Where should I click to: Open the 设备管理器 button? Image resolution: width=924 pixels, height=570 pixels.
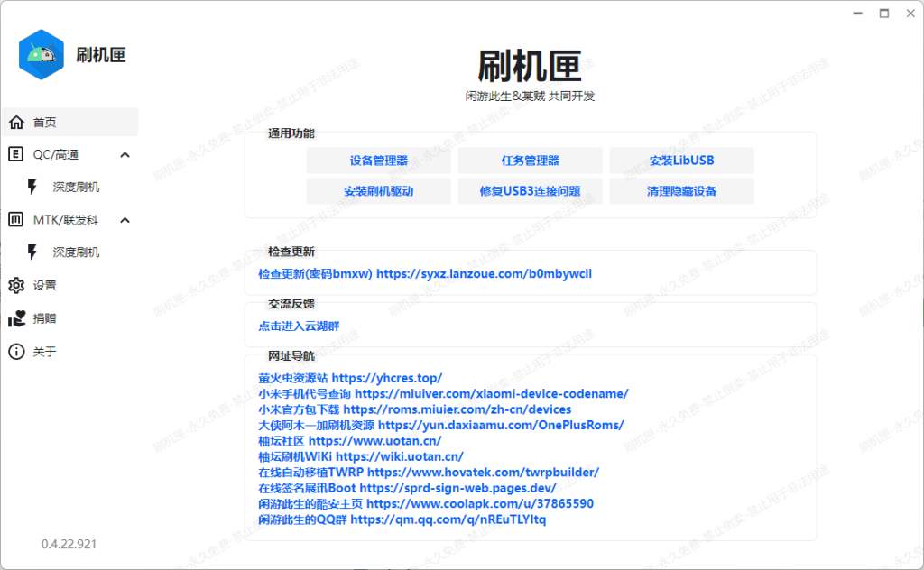[379, 161]
